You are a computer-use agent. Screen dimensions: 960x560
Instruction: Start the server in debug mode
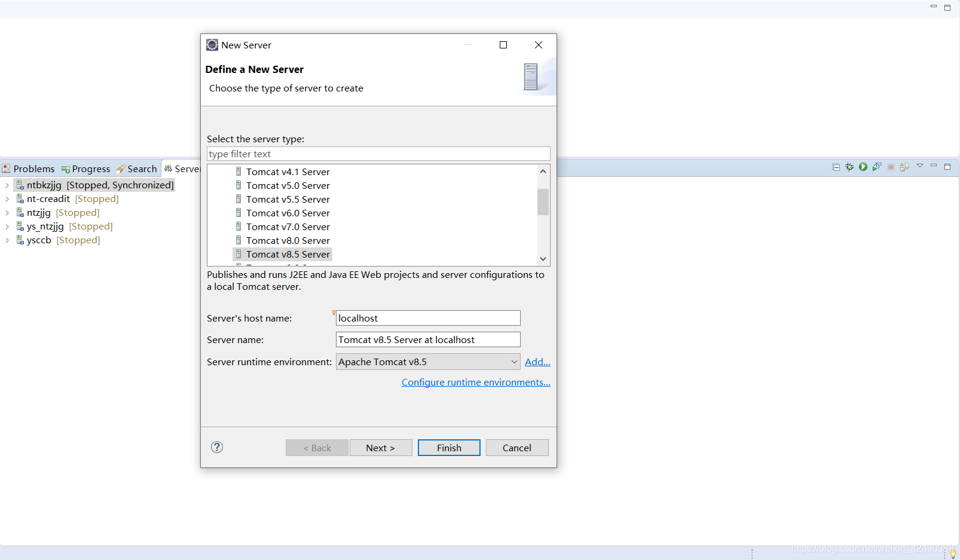point(849,167)
